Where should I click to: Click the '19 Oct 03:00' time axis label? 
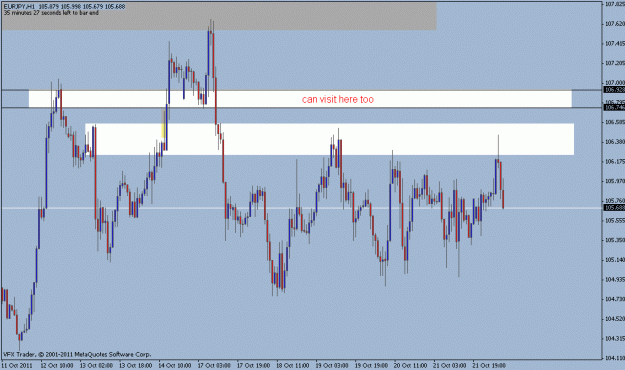(x=332, y=365)
